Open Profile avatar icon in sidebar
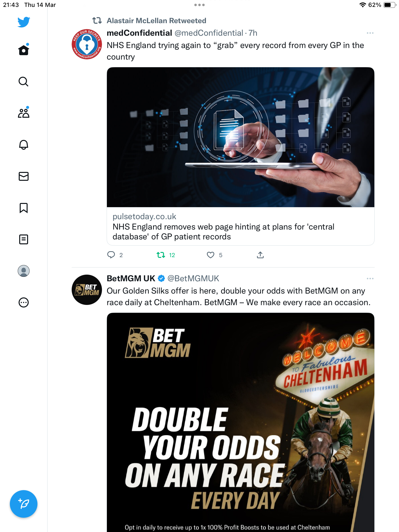Viewport: 399px width, 532px height. coord(24,271)
